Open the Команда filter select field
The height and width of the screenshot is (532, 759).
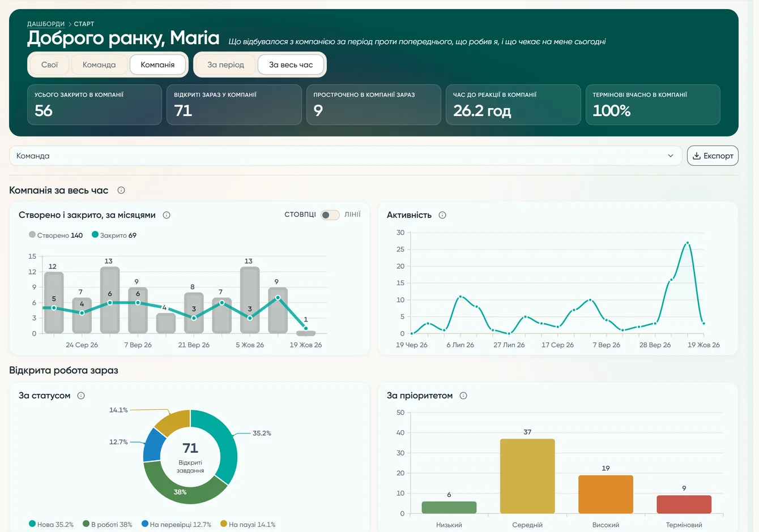[346, 156]
